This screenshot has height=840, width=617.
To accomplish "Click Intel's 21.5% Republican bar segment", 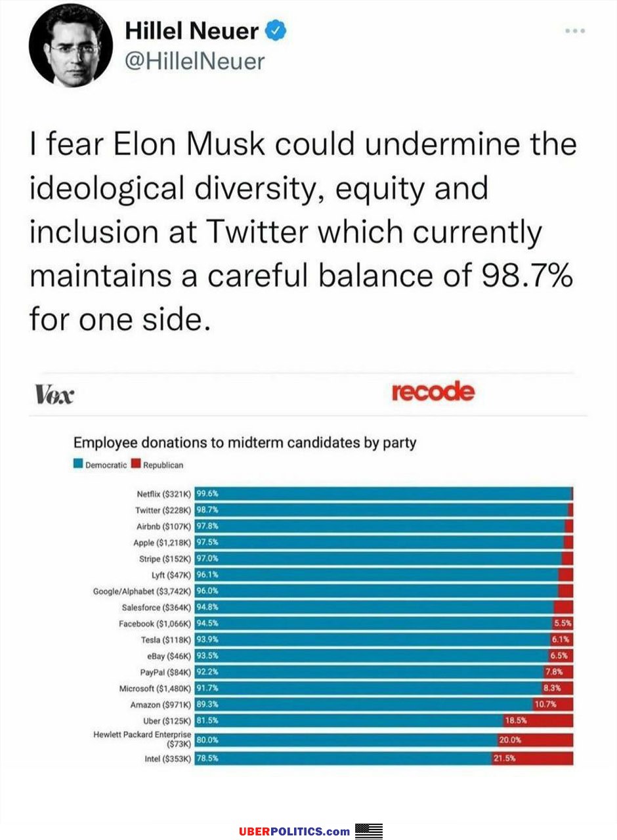I will (532, 759).
